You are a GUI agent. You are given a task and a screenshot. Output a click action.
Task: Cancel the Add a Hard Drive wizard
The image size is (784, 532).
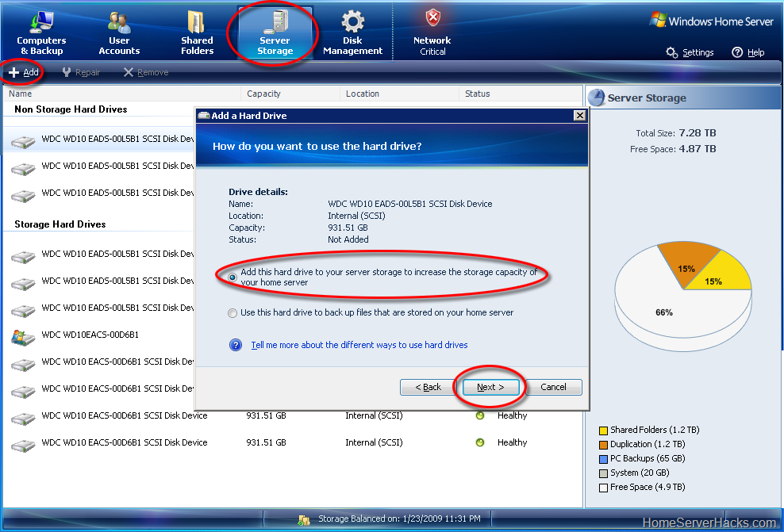tap(554, 387)
